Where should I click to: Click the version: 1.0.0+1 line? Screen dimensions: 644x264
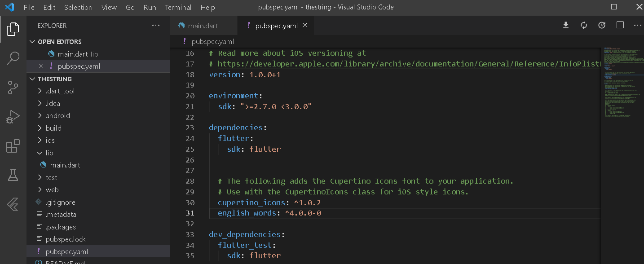(245, 75)
